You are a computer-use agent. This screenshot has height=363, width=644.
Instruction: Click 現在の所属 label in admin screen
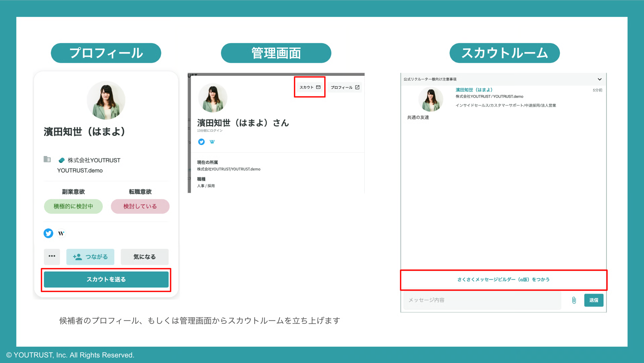point(207,162)
